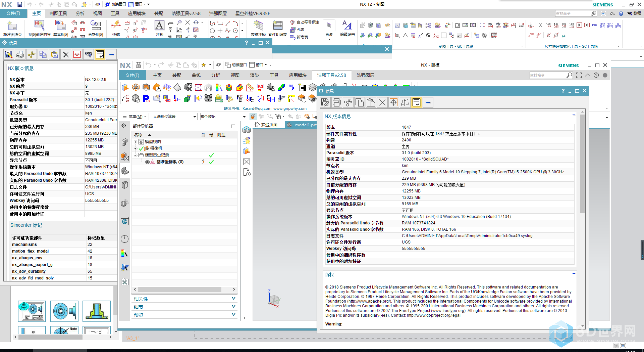This screenshot has height=352, width=644.
Task: Toggle the highlighted selection scope button beside 整个装配
Action: 253,117
